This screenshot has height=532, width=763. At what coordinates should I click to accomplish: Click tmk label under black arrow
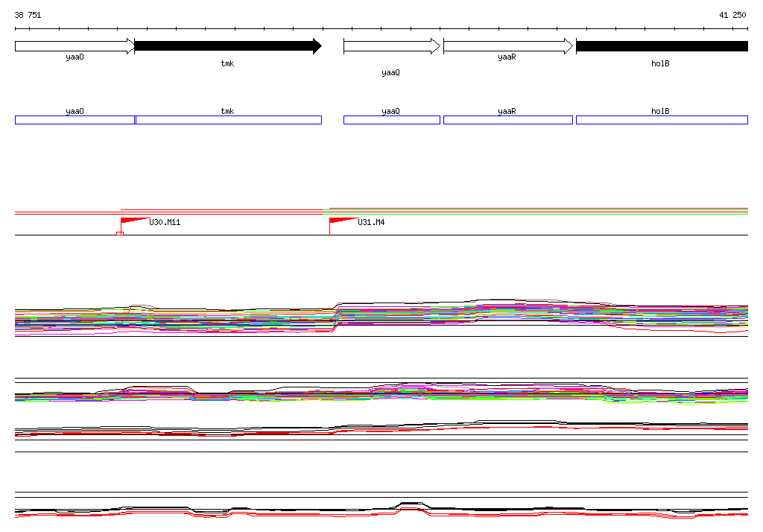tap(227, 64)
